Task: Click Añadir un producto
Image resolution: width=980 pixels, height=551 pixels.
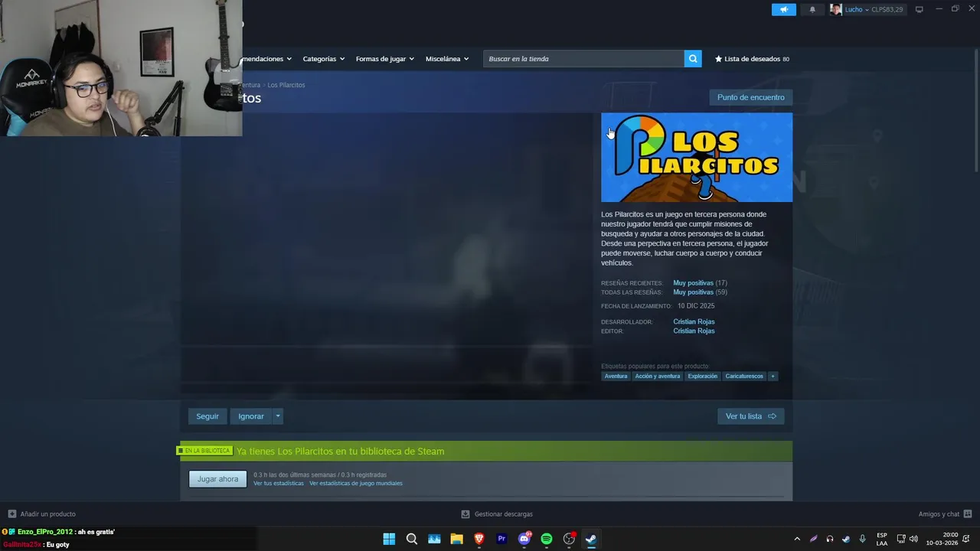Action: tap(41, 514)
